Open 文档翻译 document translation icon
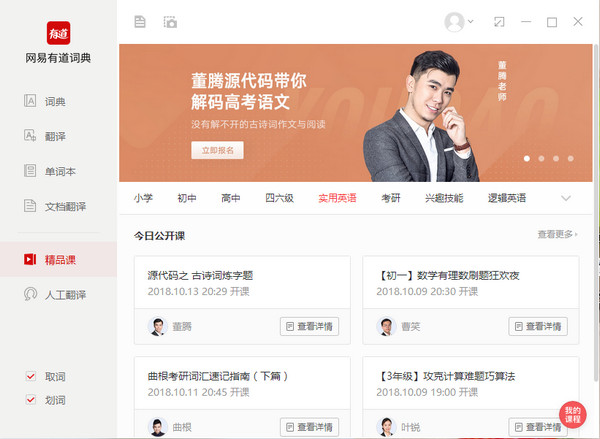This screenshot has width=600, height=439. point(30,206)
